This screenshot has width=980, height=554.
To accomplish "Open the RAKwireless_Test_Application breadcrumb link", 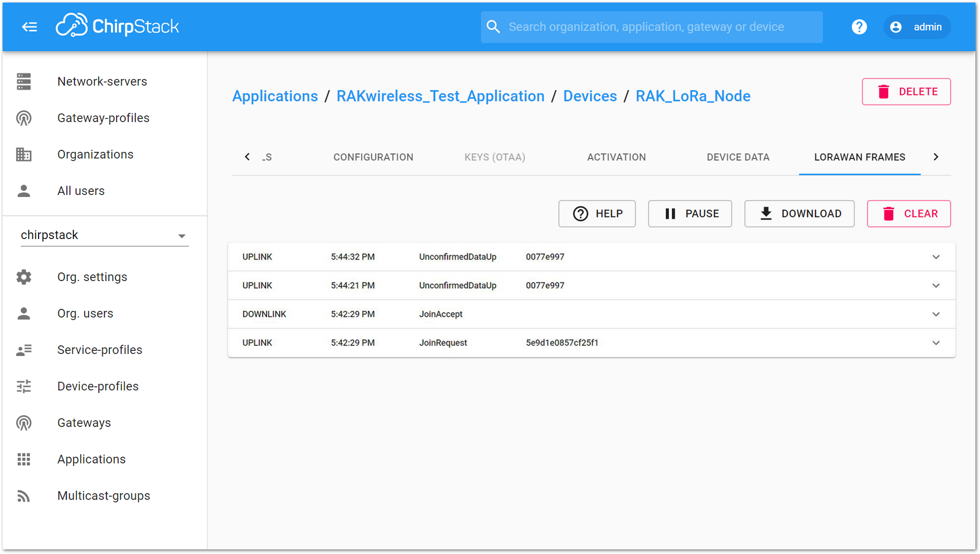I will pyautogui.click(x=440, y=96).
